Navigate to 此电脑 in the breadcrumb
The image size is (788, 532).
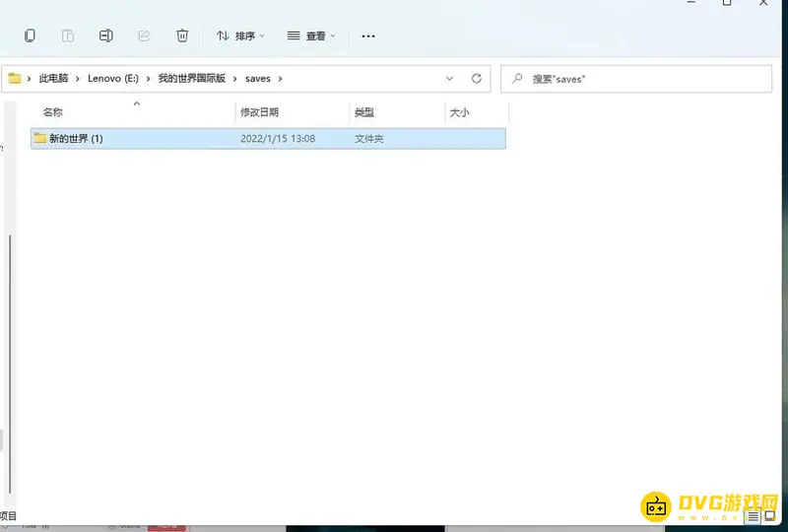pyautogui.click(x=54, y=79)
